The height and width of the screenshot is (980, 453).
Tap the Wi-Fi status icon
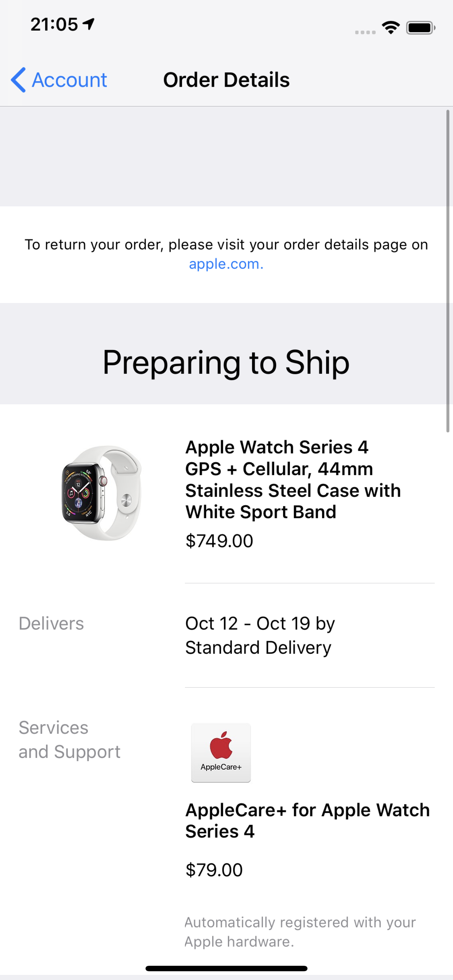tap(391, 27)
